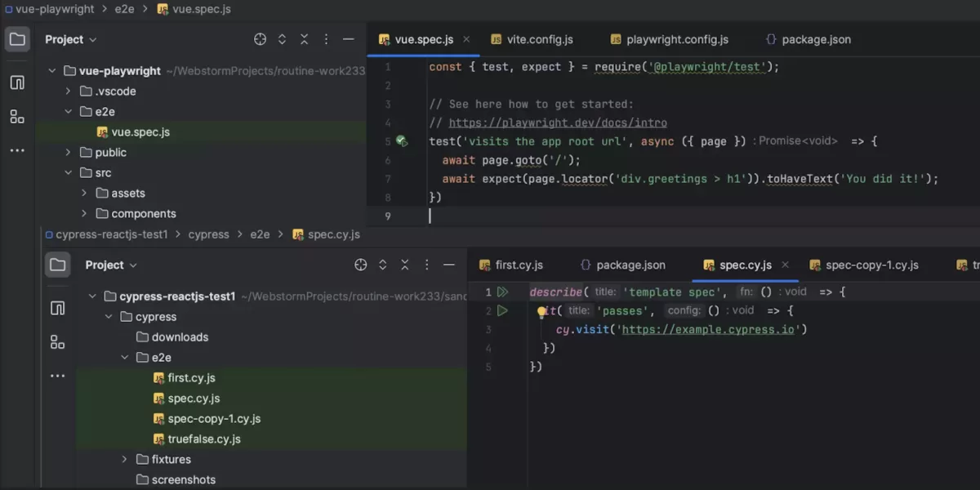Expand all nodes in bottom Project panel

click(x=382, y=265)
